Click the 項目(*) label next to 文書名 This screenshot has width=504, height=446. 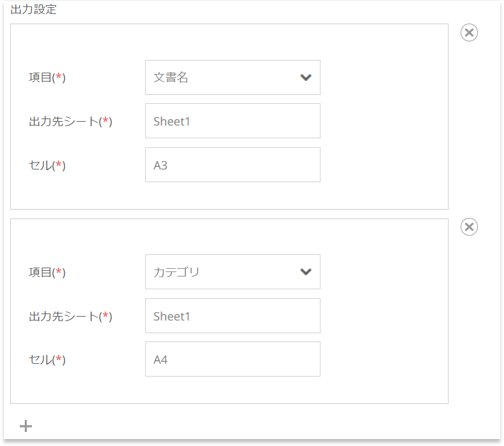(47, 78)
